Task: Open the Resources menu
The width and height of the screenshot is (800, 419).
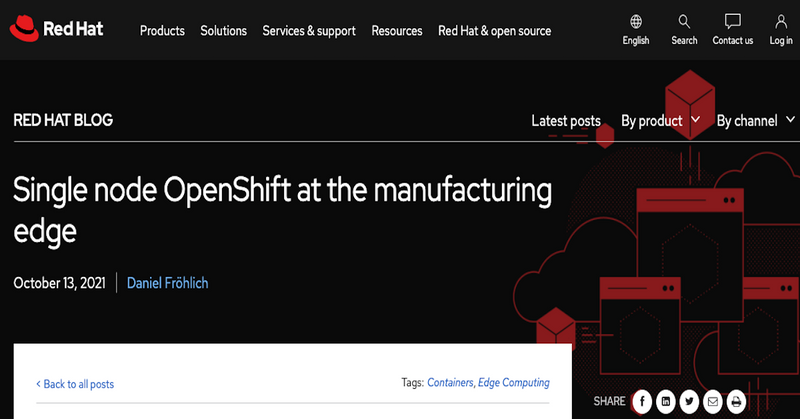Action: [397, 31]
